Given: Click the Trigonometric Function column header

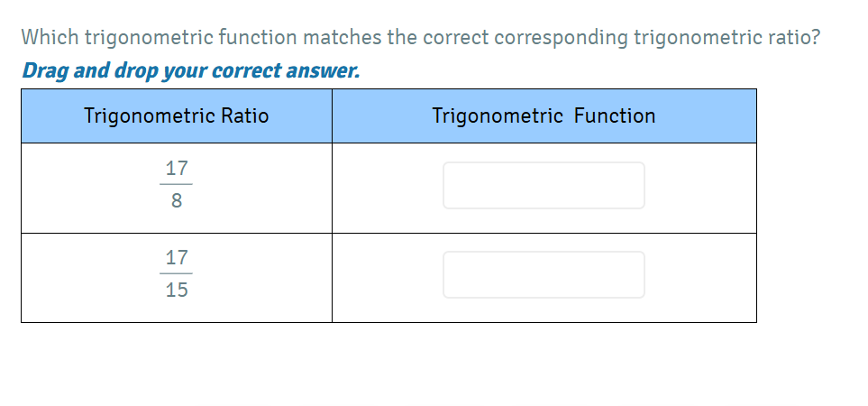Looking at the screenshot, I should pyautogui.click(x=544, y=115).
